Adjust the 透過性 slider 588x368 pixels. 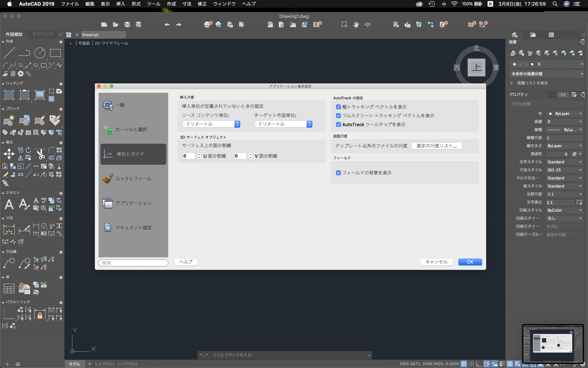coord(557,154)
